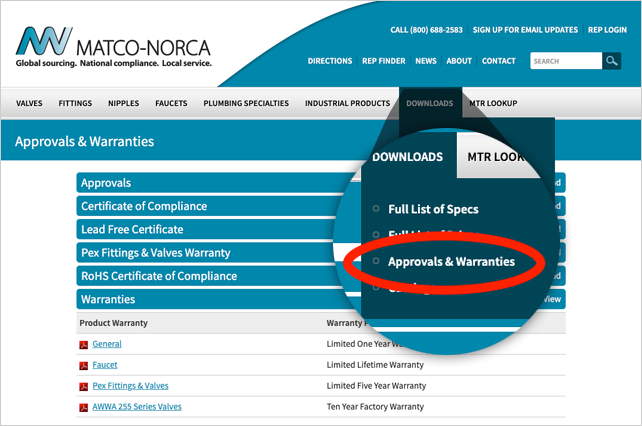Call the (800) 688-2583 link
The image size is (642, 426).
pos(426,30)
